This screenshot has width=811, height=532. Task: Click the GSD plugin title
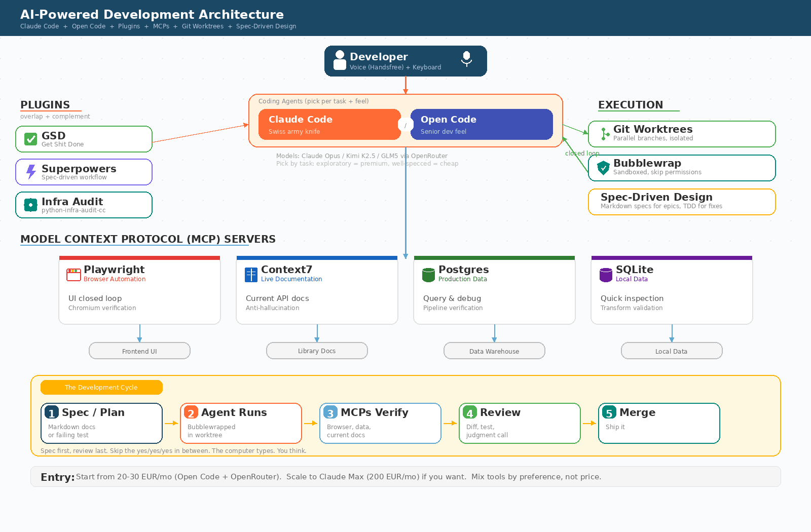coord(53,136)
